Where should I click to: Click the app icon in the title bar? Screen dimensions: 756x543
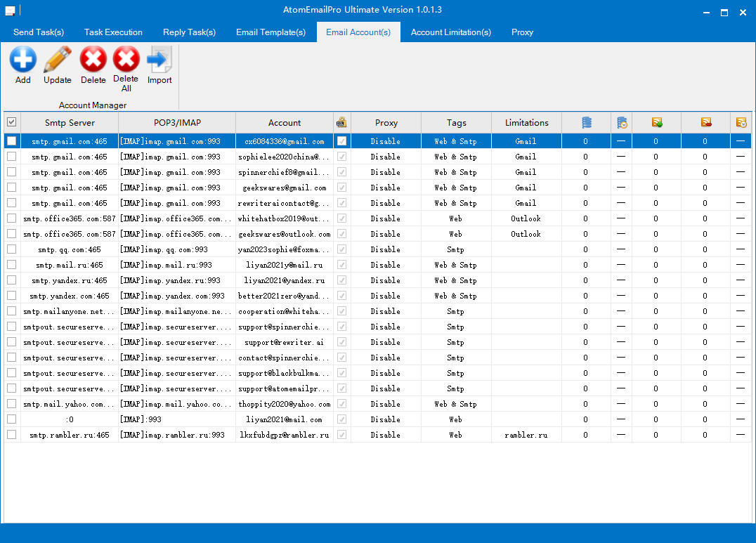tap(11, 11)
